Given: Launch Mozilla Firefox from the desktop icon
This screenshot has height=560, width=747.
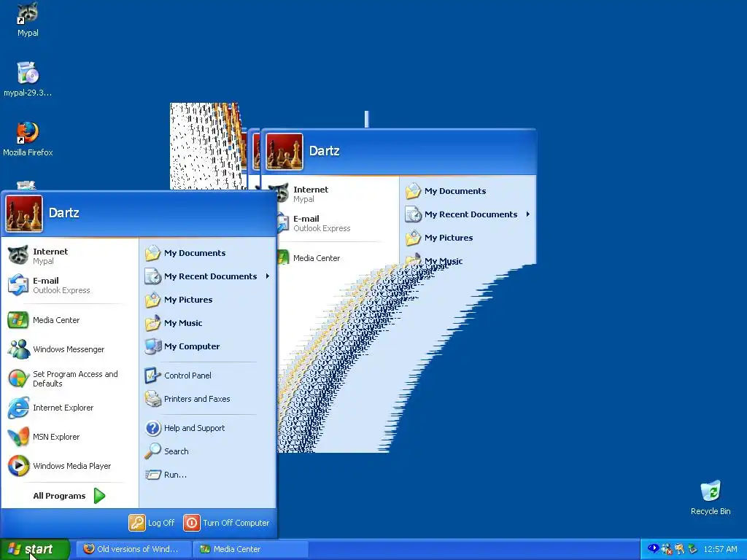Looking at the screenshot, I should pyautogui.click(x=28, y=139).
